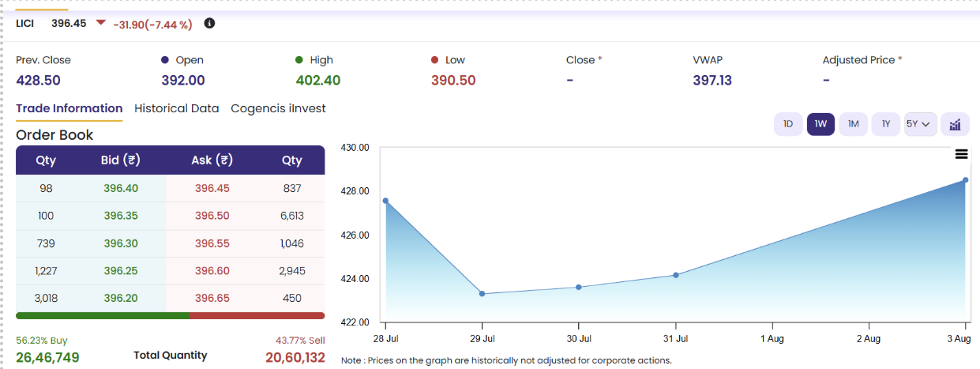Open the advanced chart icon button

(956, 124)
